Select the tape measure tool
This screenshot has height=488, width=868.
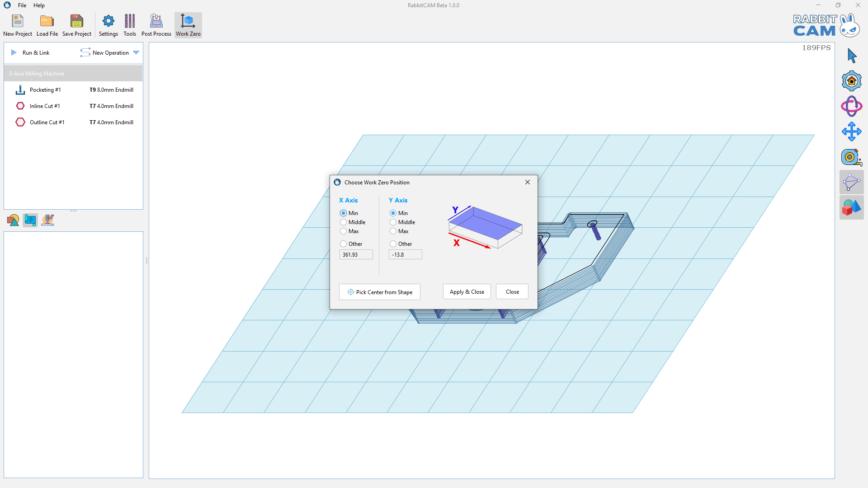pos(852,157)
